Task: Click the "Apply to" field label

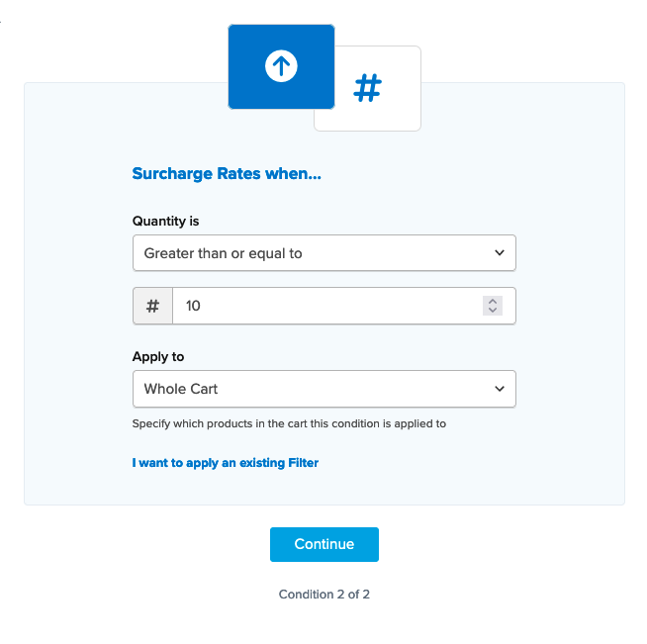Action: [x=158, y=357]
